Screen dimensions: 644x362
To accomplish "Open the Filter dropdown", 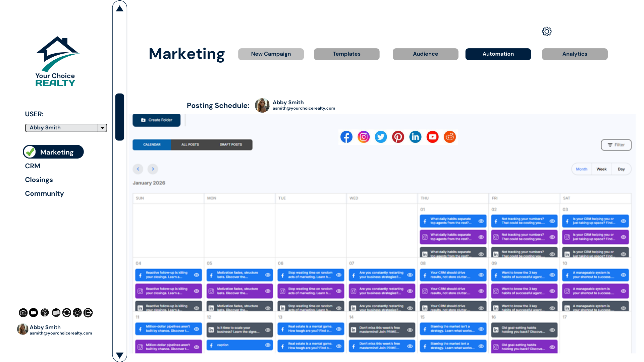I will [616, 145].
